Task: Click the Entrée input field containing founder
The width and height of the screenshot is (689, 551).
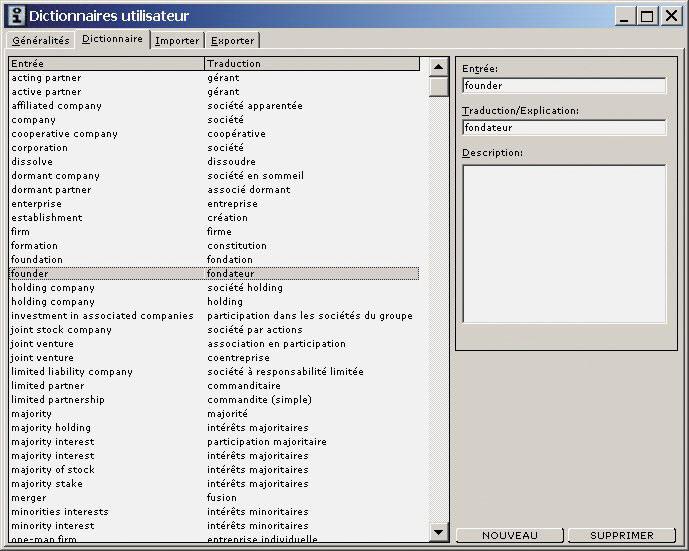Action: pyautogui.click(x=564, y=86)
